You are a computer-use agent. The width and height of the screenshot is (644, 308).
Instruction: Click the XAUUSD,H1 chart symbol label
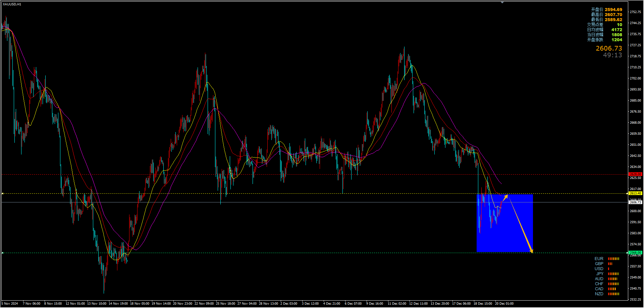pos(12,4)
